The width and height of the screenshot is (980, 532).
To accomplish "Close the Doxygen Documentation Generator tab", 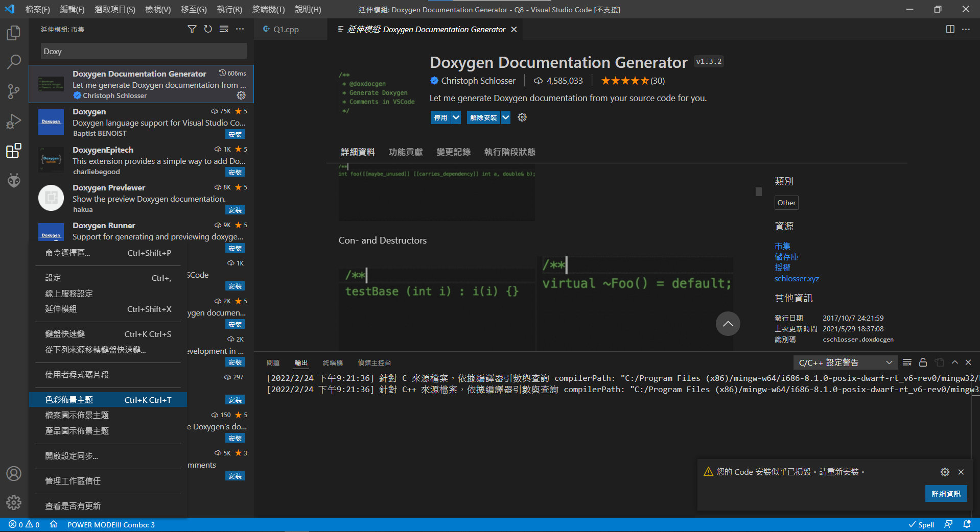I will tap(514, 30).
